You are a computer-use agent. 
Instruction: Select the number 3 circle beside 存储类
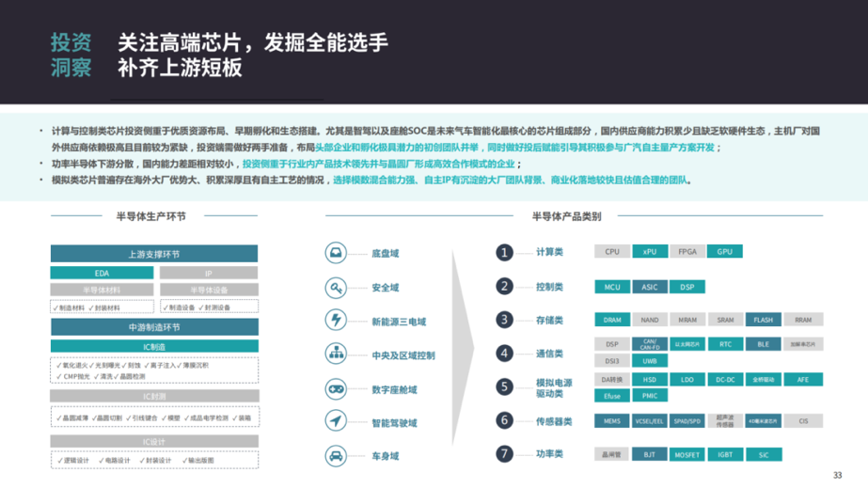point(504,320)
